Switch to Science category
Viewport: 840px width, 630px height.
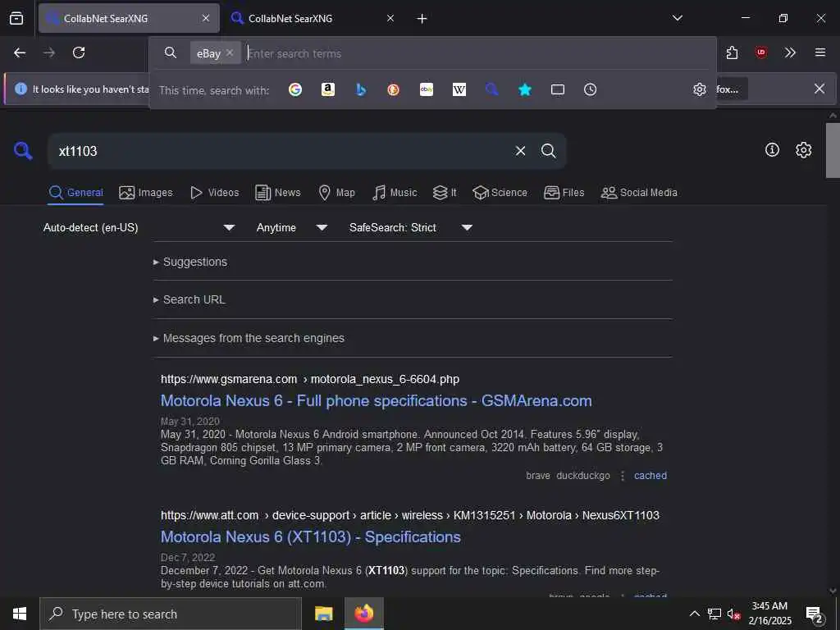(500, 192)
